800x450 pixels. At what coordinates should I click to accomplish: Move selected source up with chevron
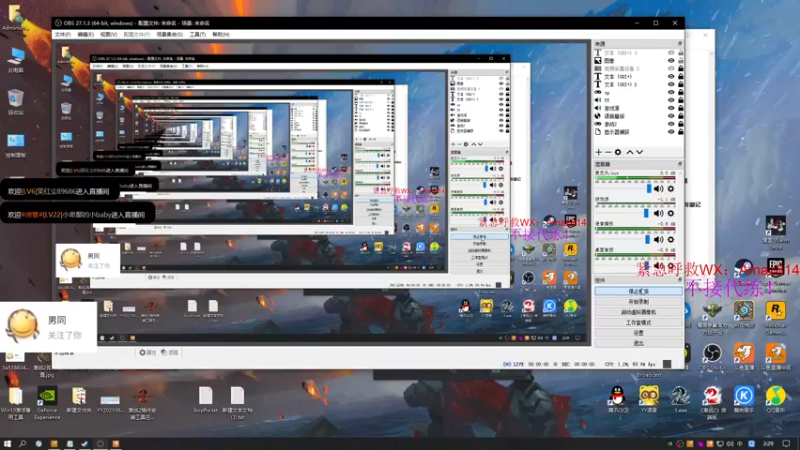click(x=630, y=152)
